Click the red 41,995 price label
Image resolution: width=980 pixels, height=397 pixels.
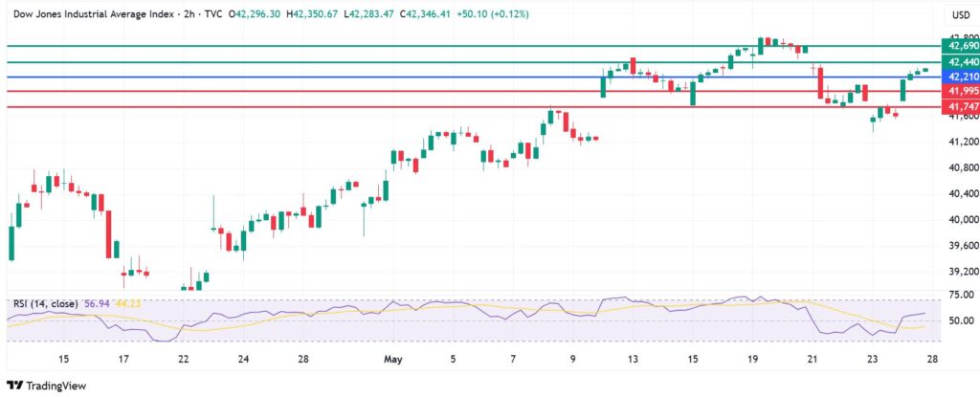pos(960,91)
